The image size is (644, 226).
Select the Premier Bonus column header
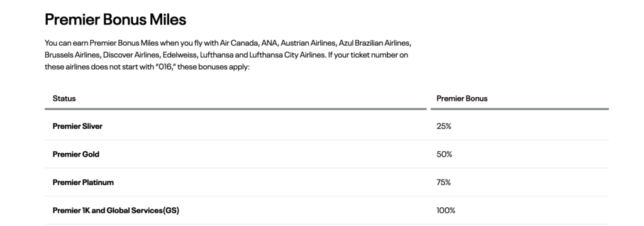tap(462, 99)
